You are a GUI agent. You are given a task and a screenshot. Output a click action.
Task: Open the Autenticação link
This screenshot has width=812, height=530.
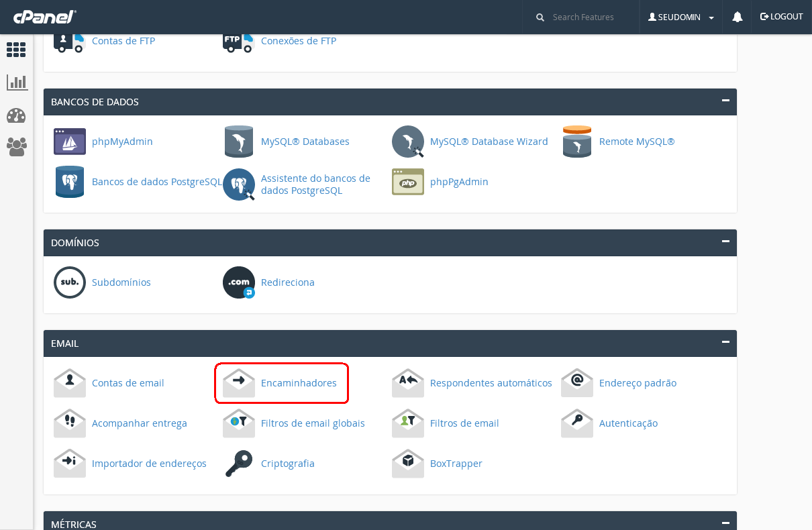click(628, 423)
